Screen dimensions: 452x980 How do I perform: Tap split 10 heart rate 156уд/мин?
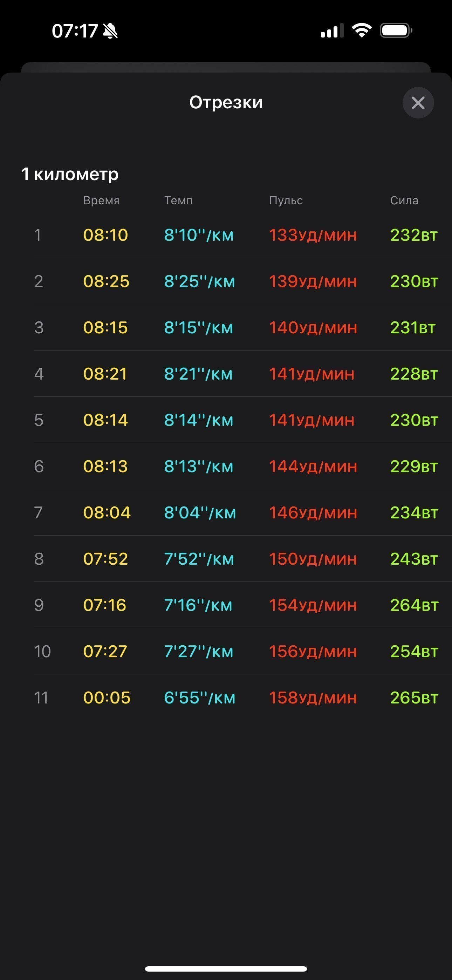coord(313,651)
